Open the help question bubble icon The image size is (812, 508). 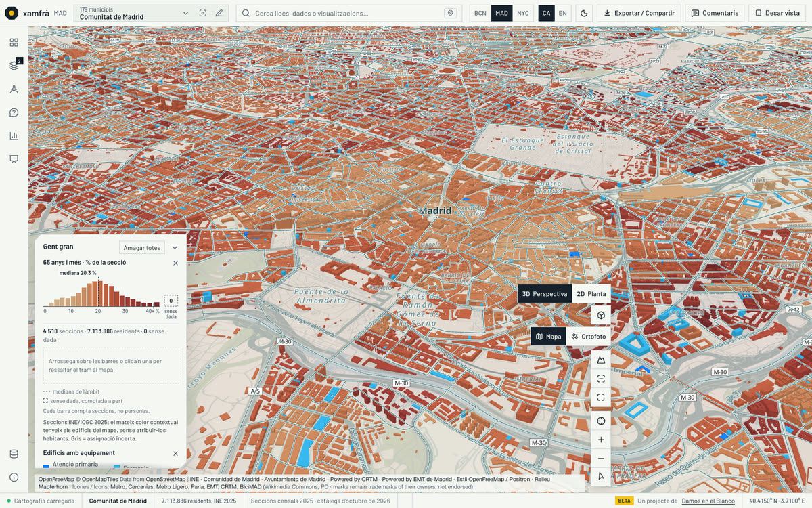pos(14,112)
